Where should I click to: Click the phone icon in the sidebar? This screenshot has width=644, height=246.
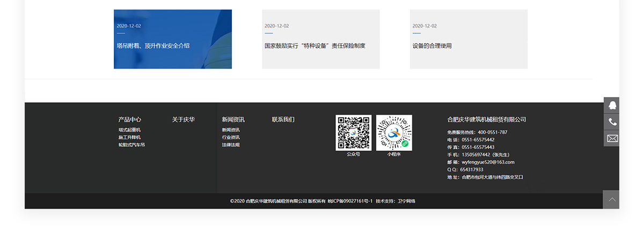pos(612,122)
